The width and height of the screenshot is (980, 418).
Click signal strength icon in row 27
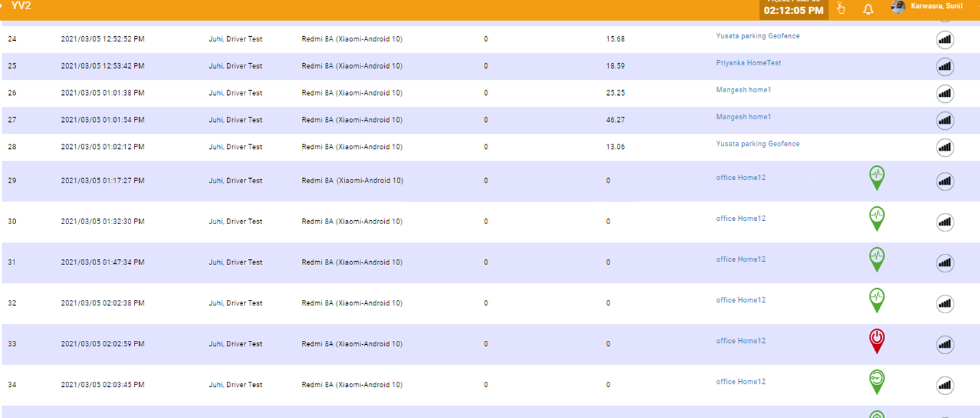click(x=945, y=121)
